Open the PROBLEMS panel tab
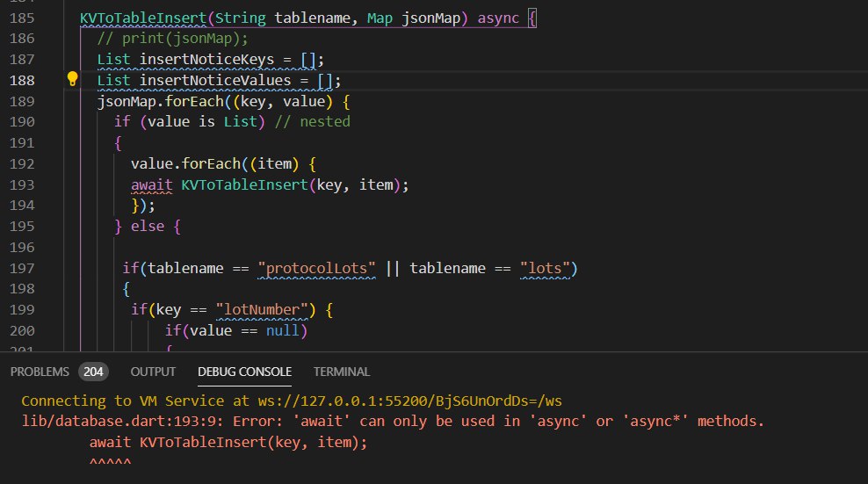Screen dimensions: 868x484 coord(40,372)
